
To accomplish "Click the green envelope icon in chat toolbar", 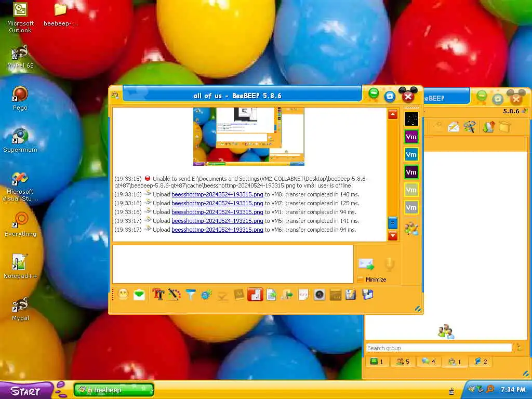I will point(139,295).
